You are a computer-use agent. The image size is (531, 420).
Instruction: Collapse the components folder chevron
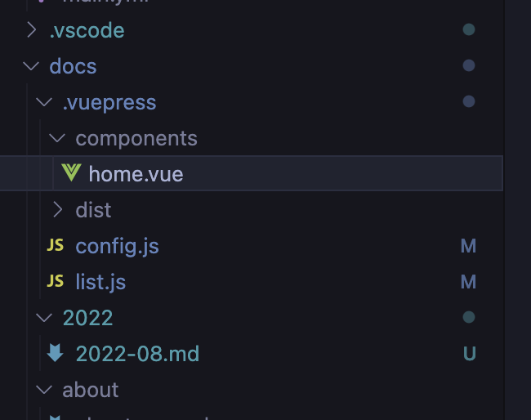57,138
